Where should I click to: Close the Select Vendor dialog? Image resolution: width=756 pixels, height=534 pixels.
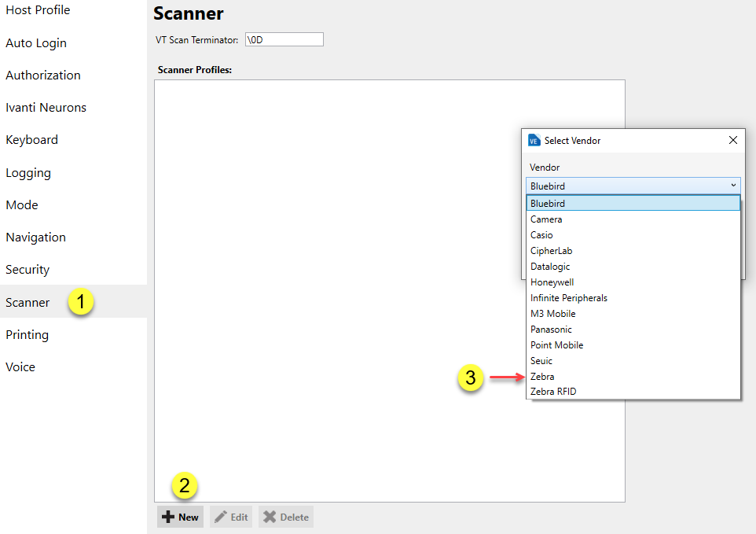click(733, 140)
